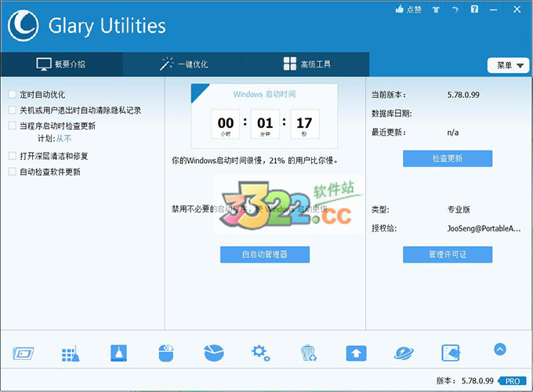
Task: Click the n/a value beside 最近更新
Action: 453,132
